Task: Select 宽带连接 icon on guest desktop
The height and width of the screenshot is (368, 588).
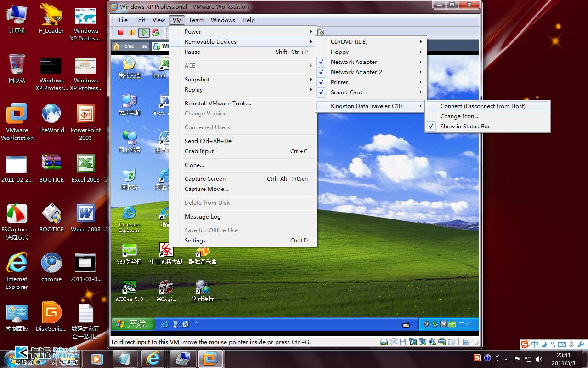Action: coord(203,291)
